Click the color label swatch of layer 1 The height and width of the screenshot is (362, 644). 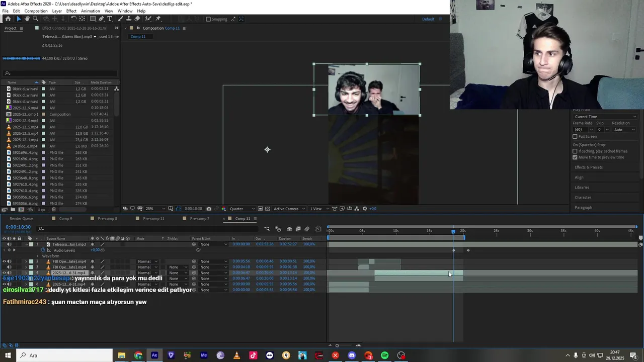pos(31,244)
